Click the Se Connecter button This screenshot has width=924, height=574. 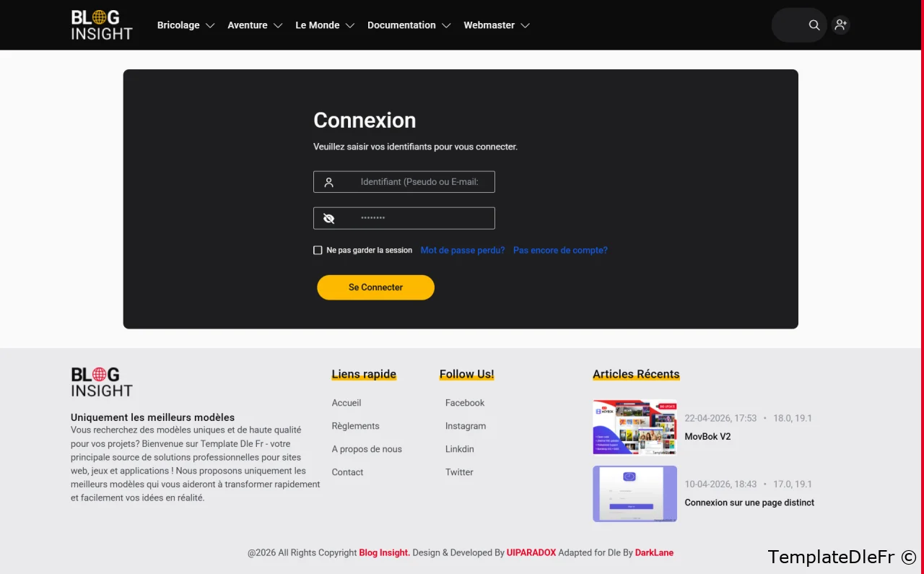pyautogui.click(x=375, y=287)
